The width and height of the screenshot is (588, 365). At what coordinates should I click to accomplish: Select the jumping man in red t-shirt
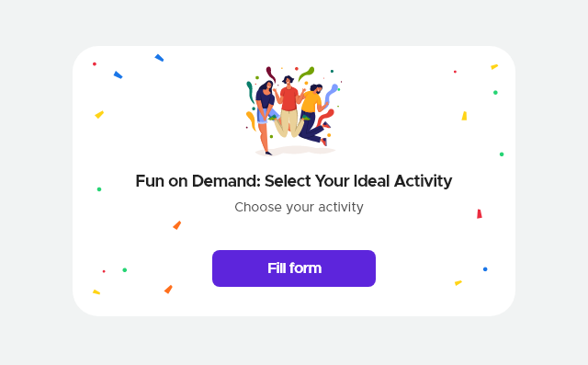point(288,106)
